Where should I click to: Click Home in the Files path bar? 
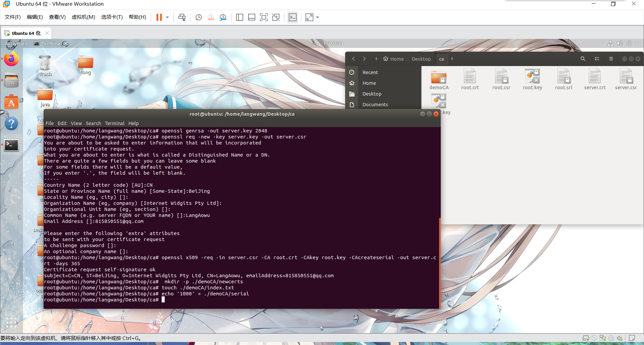pyautogui.click(x=393, y=59)
